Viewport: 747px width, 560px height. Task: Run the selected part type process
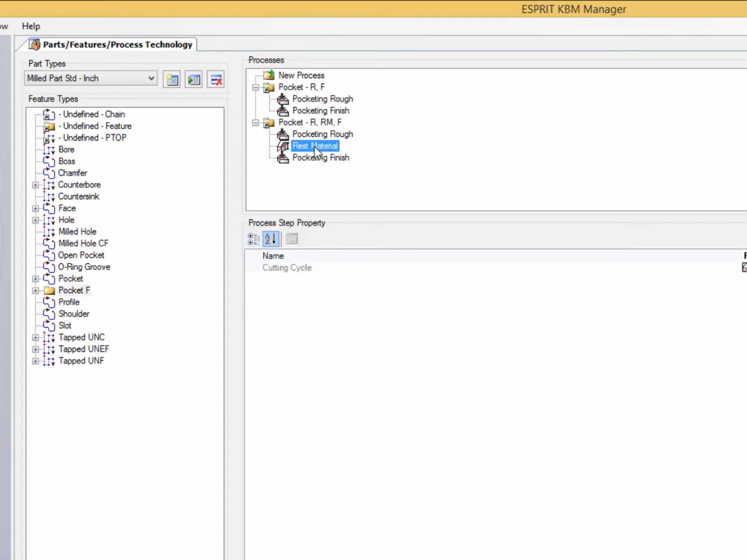pos(193,79)
